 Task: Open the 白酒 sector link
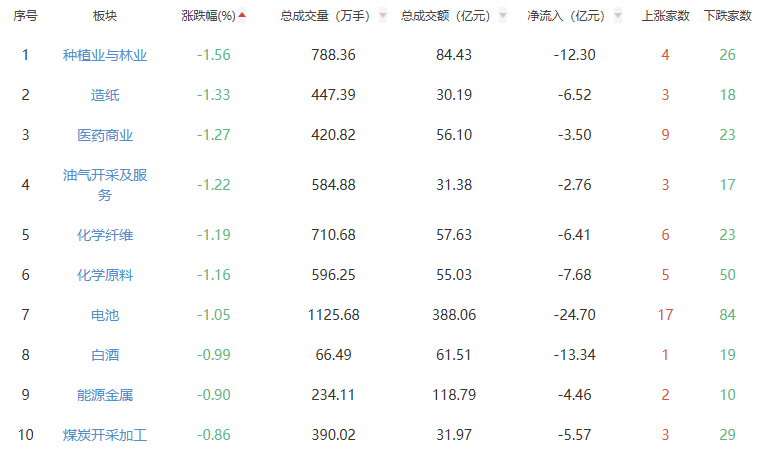coord(105,355)
